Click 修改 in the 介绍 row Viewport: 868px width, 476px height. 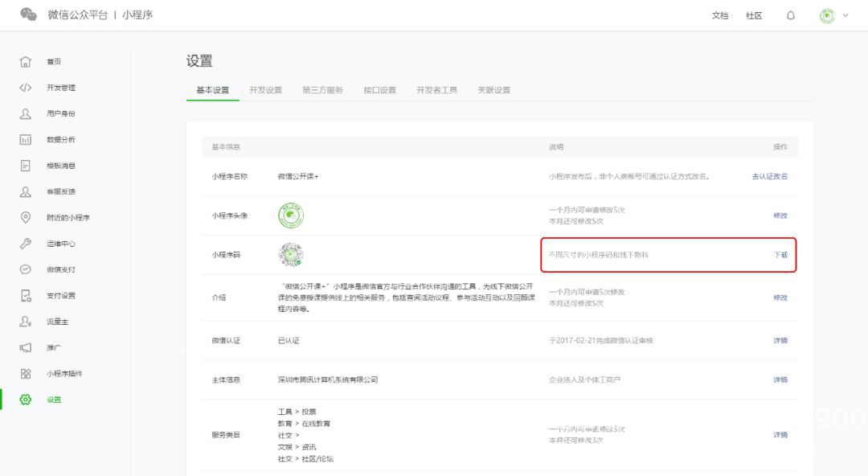coord(780,297)
